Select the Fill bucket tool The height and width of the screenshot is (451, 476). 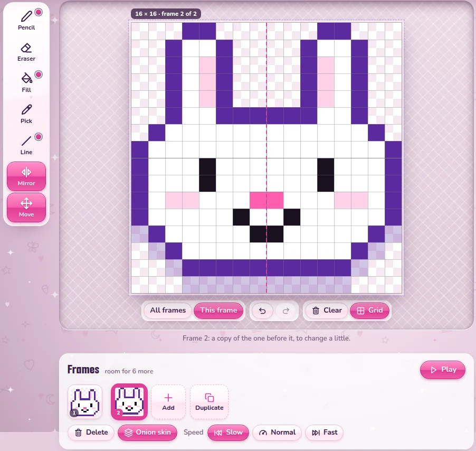[26, 83]
